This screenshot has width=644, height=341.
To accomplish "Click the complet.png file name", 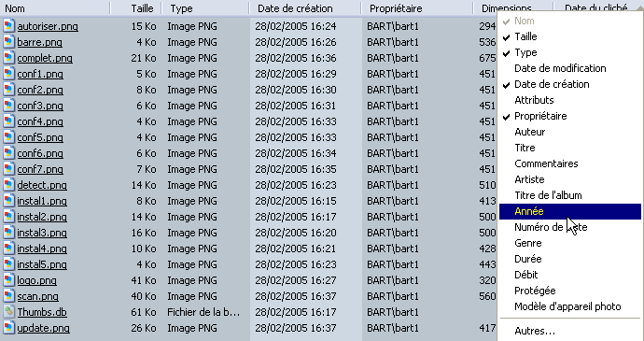I will [x=45, y=59].
